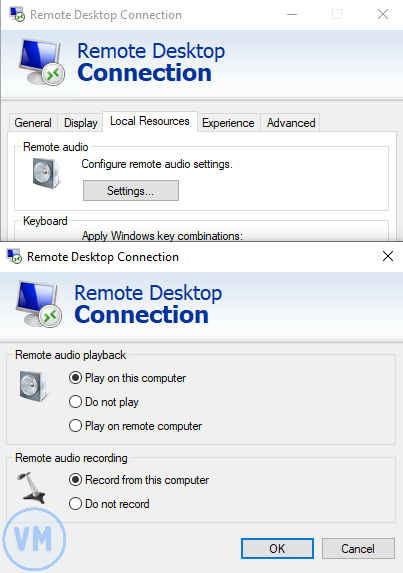
Task: Open the Display tab
Action: (80, 123)
